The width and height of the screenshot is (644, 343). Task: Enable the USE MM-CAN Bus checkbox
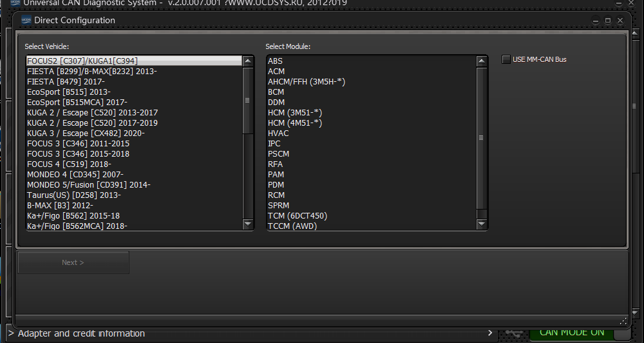506,59
